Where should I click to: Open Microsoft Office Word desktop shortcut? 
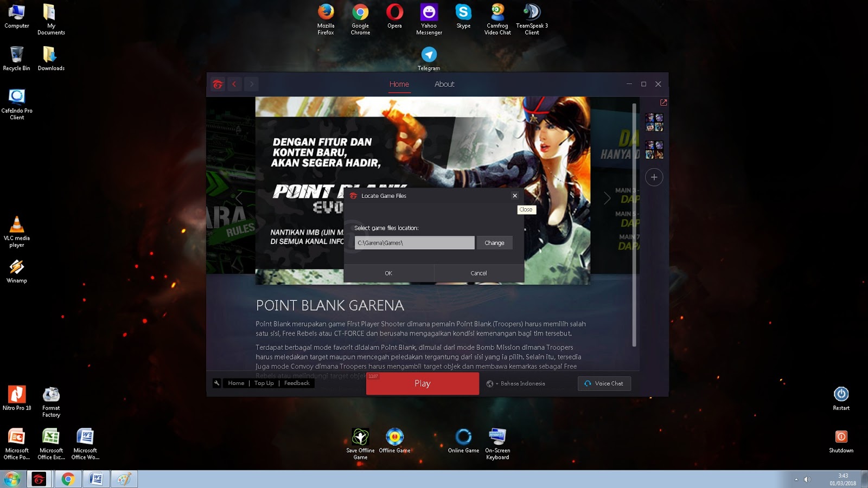85,444
